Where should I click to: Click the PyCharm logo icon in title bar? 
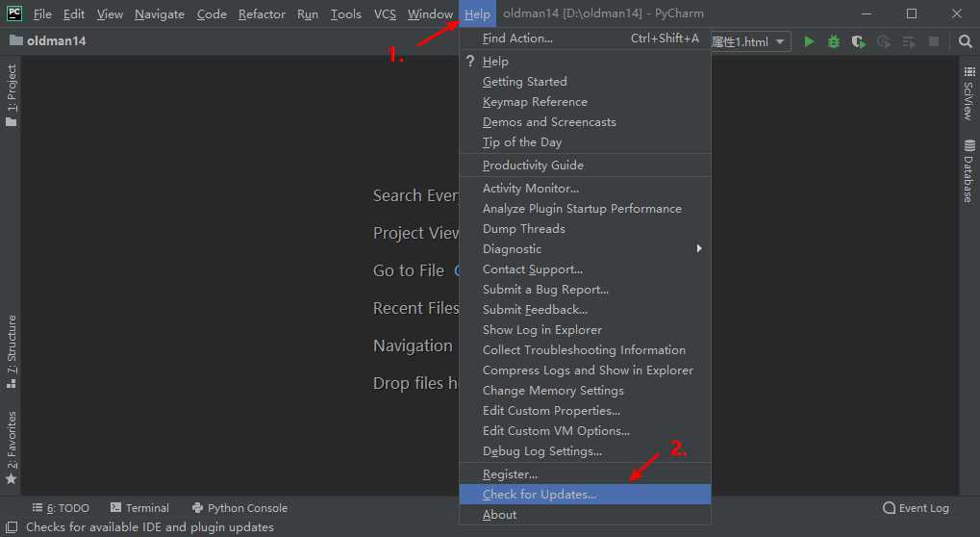(x=13, y=13)
